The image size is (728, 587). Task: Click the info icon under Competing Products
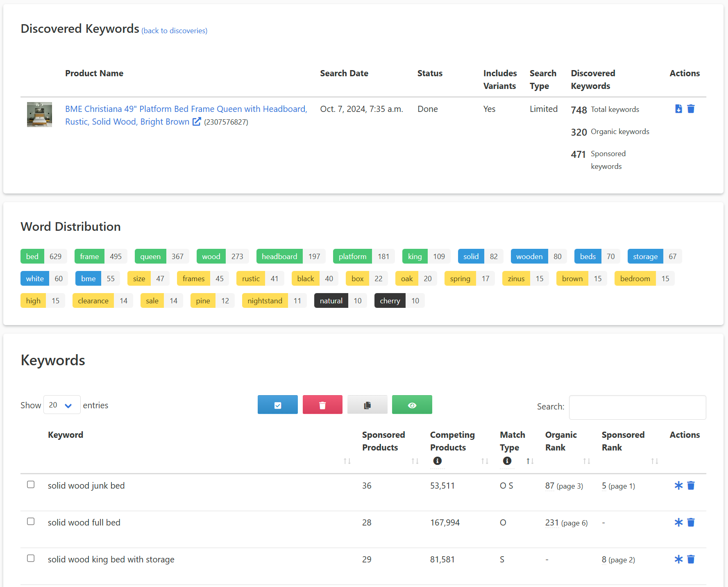pos(437,461)
